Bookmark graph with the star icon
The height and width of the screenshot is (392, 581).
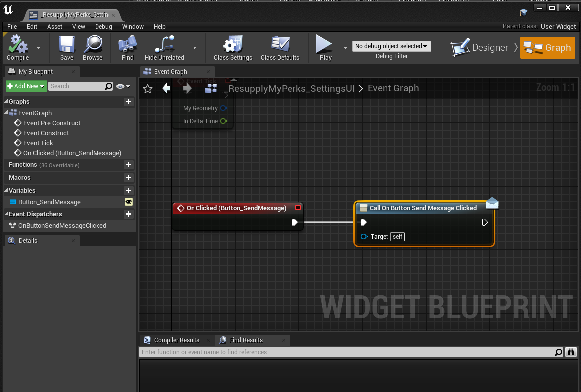[147, 88]
